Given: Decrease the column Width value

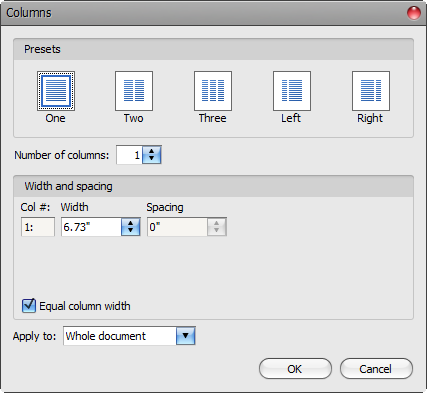Looking at the screenshot, I should [x=130, y=231].
